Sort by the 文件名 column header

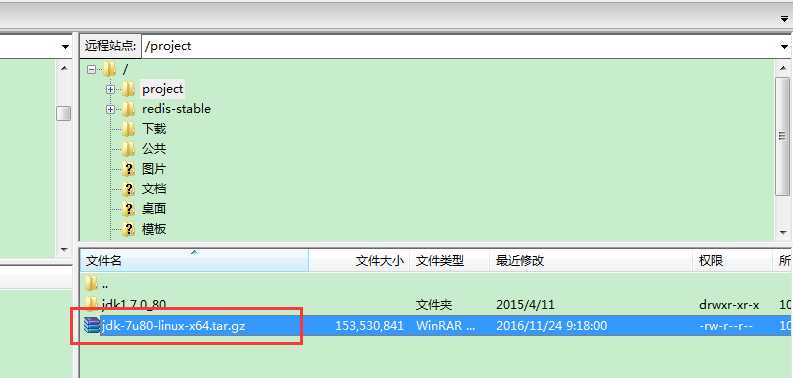pos(195,261)
